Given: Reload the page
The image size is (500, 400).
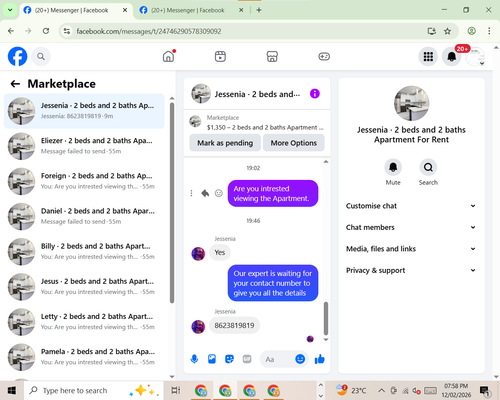Looking at the screenshot, I should click(46, 31).
